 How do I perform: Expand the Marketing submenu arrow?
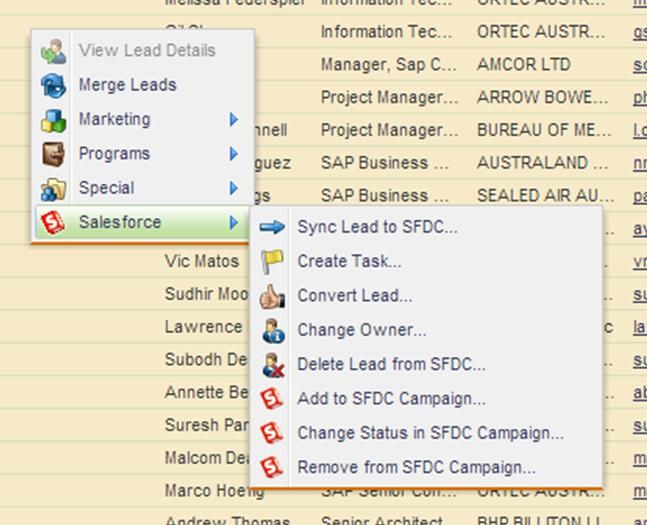pos(234,120)
